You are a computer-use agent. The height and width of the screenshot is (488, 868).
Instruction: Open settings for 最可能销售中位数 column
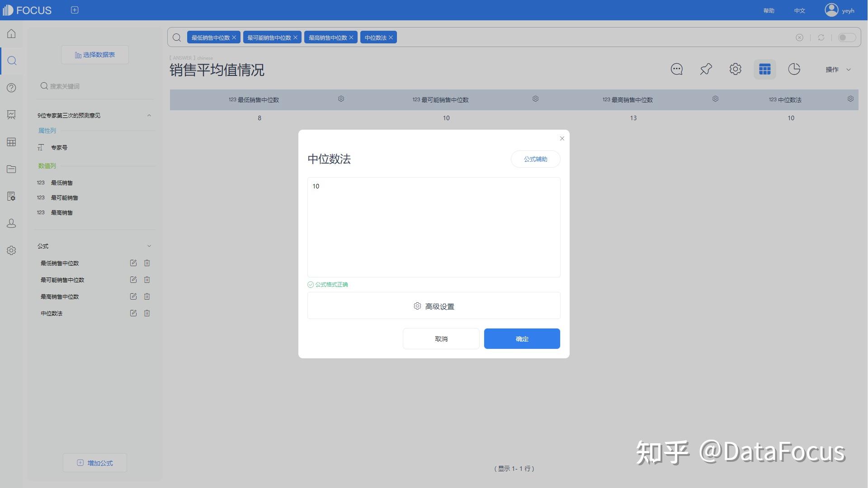coord(535,99)
